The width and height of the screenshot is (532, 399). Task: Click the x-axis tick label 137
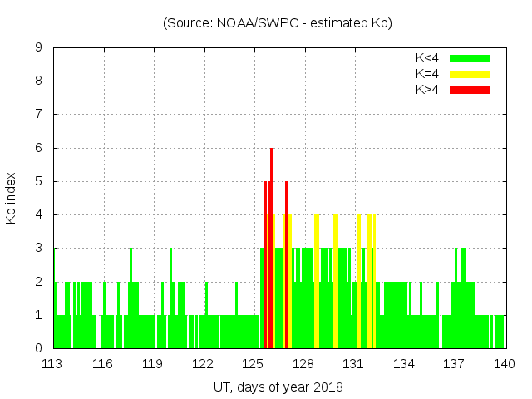454,364
